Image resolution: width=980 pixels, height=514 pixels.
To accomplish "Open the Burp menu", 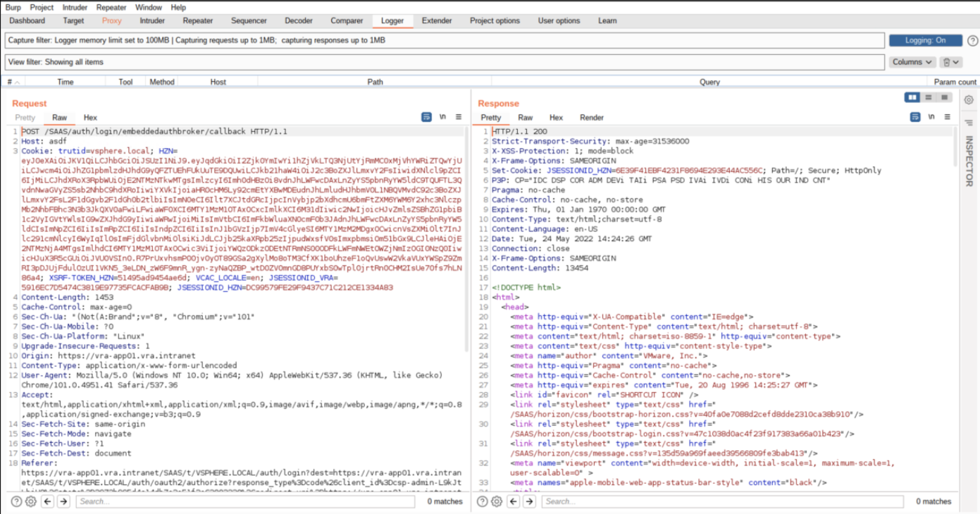I will tap(13, 7).
